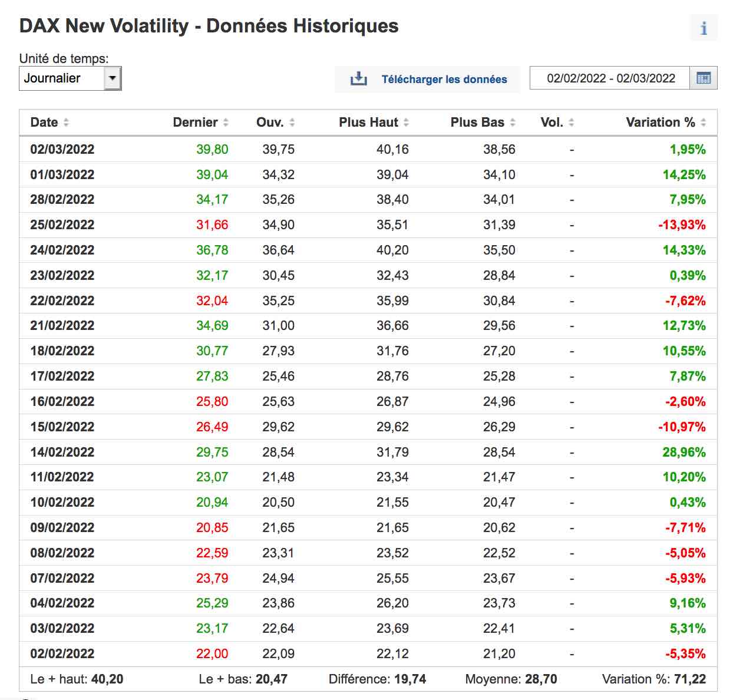Sort by Date column arrows
Viewport: 733px width, 700px height.
pyautogui.click(x=66, y=123)
